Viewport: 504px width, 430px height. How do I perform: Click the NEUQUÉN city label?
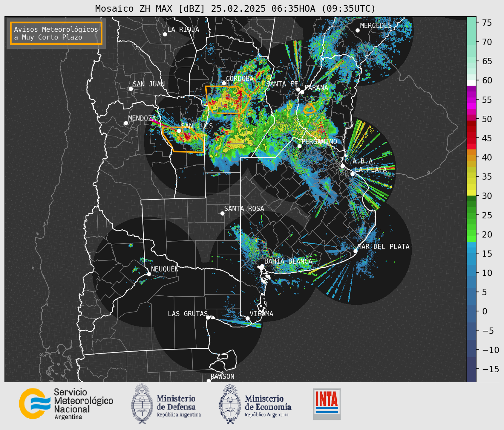pos(165,269)
